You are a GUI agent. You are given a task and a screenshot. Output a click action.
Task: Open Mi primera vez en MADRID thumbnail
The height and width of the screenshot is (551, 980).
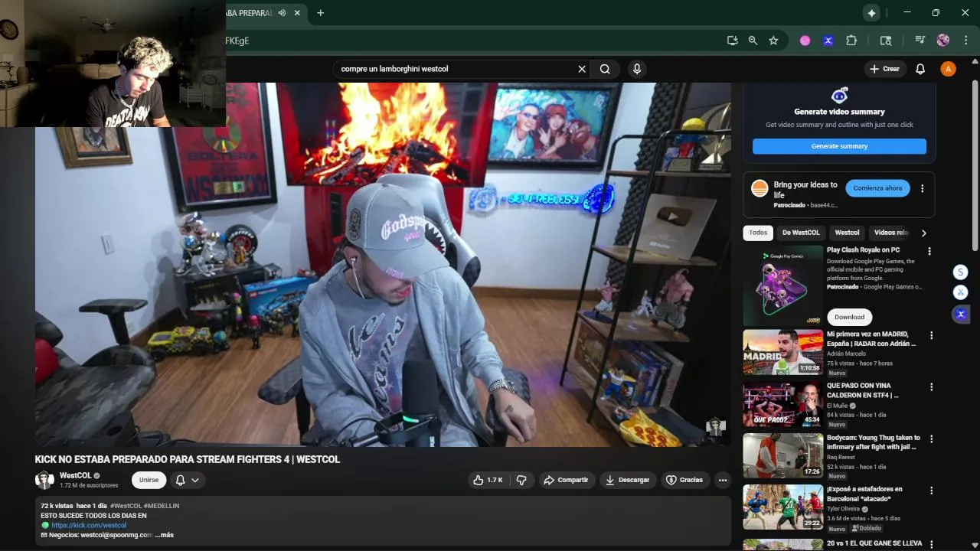782,352
